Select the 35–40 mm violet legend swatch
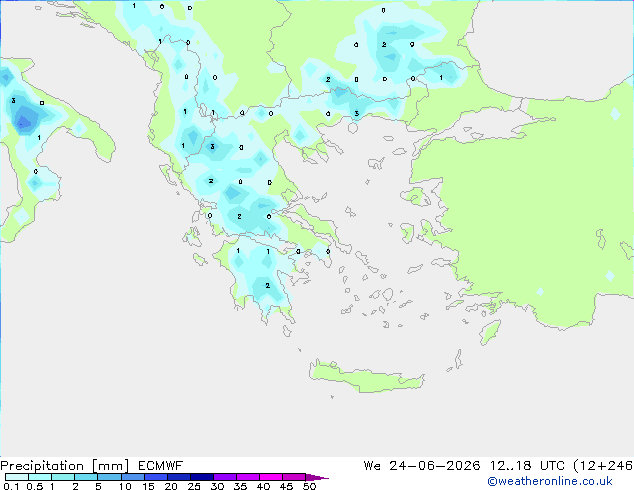The width and height of the screenshot is (634, 490). click(247, 477)
